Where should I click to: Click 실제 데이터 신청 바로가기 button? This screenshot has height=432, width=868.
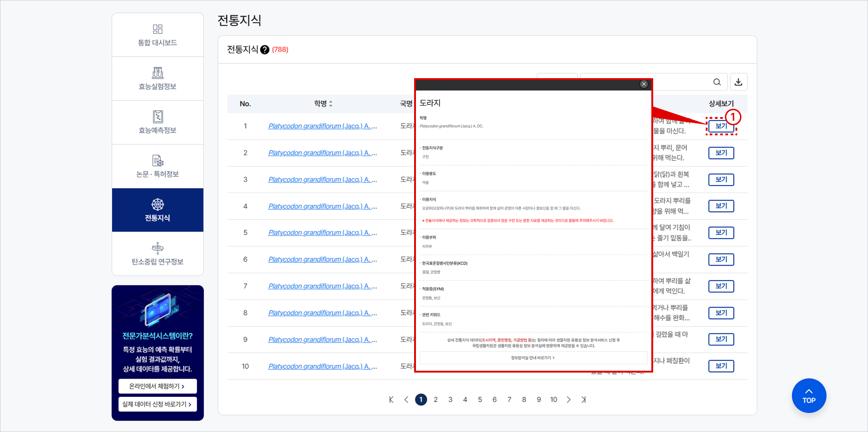pos(157,404)
